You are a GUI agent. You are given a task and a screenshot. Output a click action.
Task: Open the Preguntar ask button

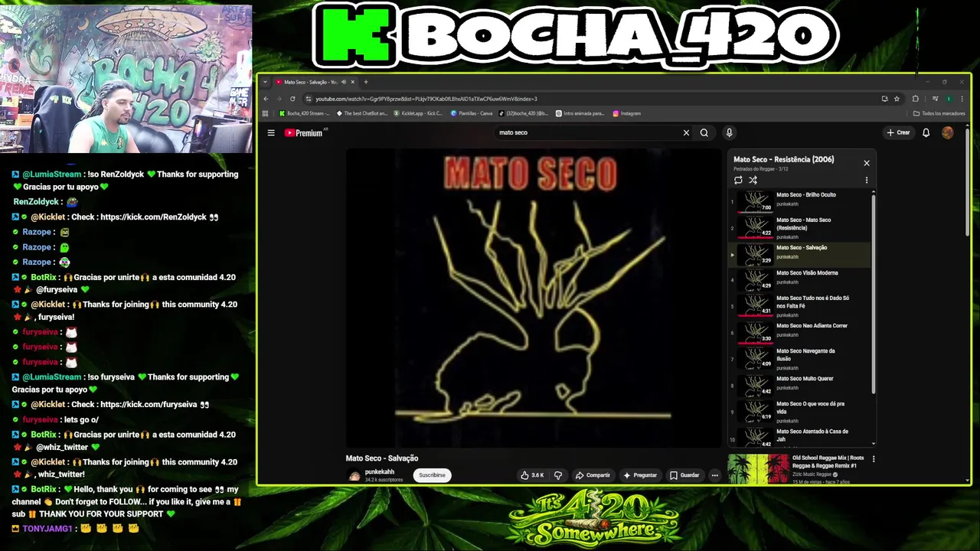point(640,475)
